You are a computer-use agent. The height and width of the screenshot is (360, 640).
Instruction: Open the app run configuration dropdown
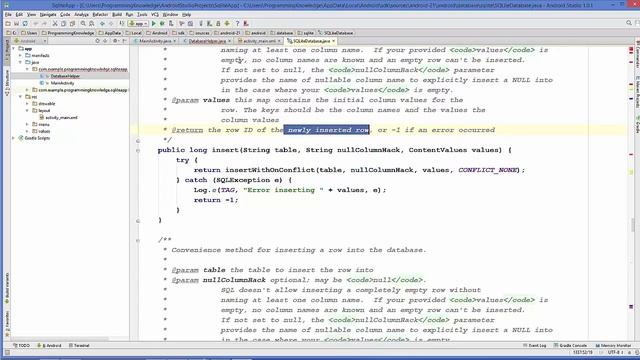click(x=138, y=24)
